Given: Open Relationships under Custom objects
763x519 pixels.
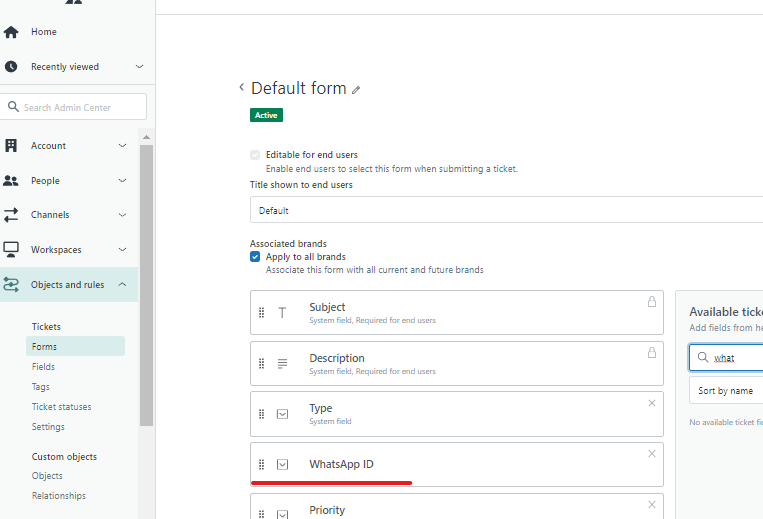Looking at the screenshot, I should coord(59,496).
